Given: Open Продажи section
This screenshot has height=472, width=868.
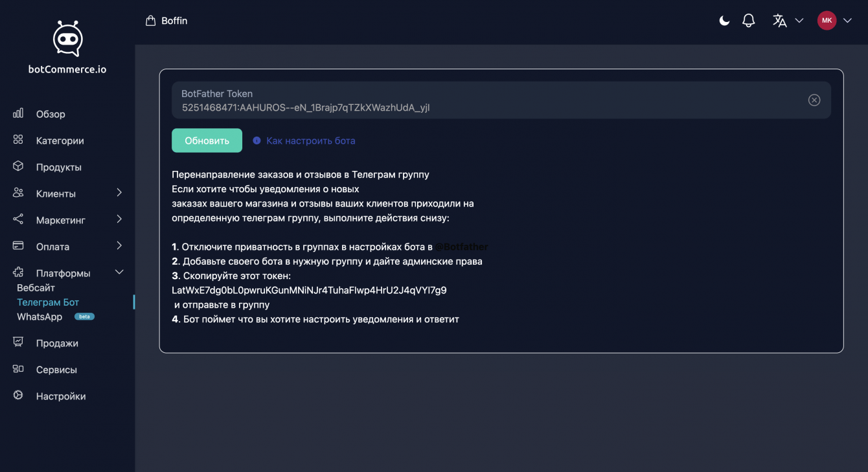Looking at the screenshot, I should (57, 343).
